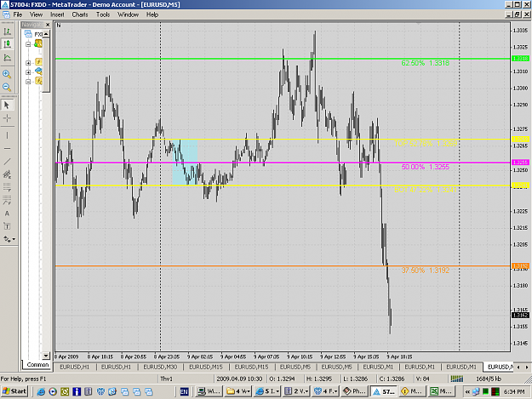Open the arrows tool dropdown arrow
This screenshot has height=399, width=532.
pyautogui.click(x=14, y=239)
